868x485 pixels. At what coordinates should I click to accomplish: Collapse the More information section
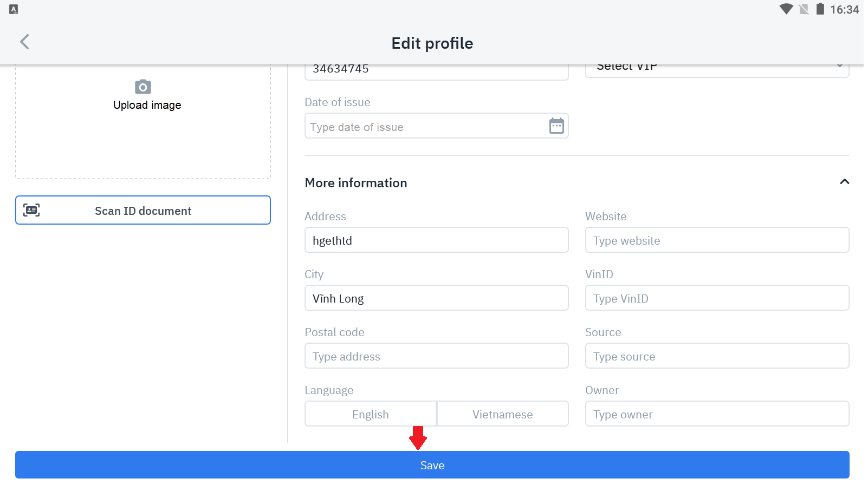pyautogui.click(x=844, y=182)
